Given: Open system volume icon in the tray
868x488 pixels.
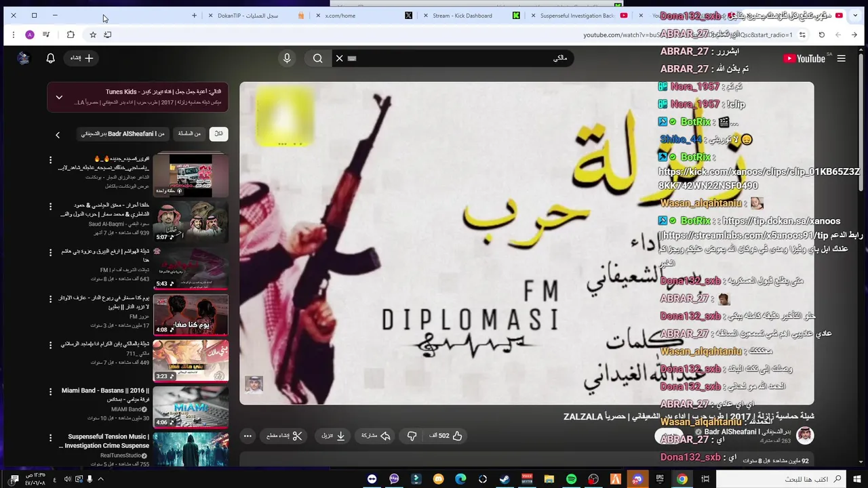Looking at the screenshot, I should pos(67,479).
